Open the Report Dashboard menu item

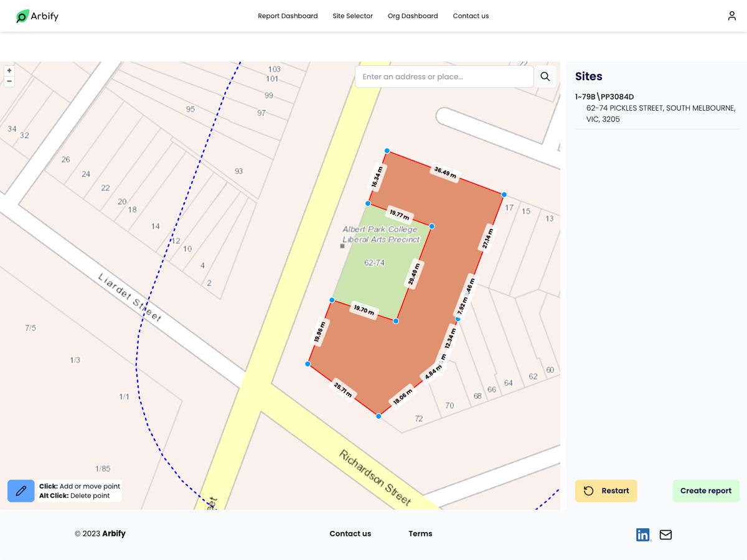pos(288,16)
